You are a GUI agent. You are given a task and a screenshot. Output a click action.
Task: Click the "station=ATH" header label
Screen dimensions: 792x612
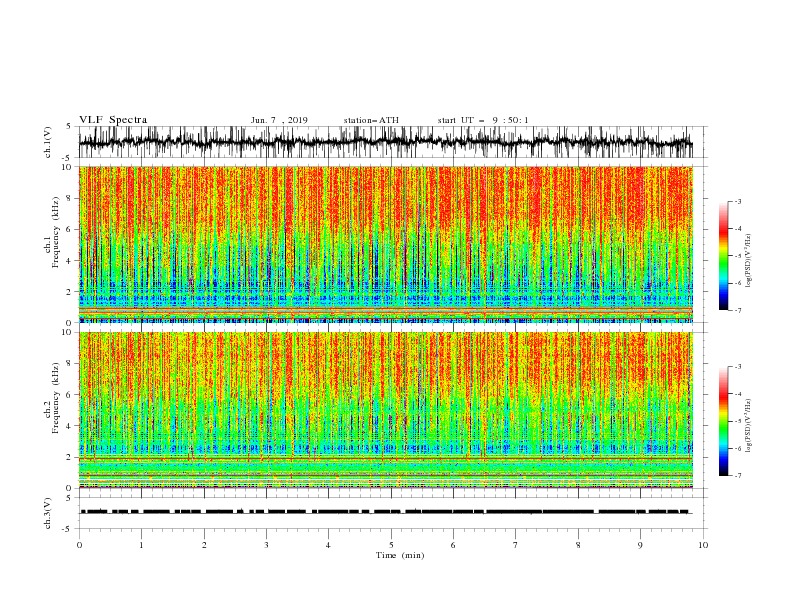(x=371, y=120)
